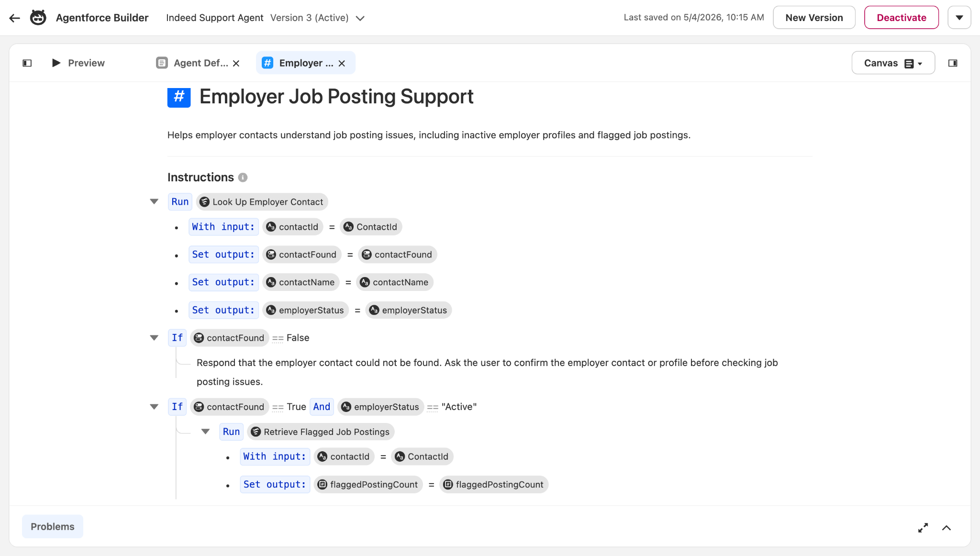Click the "Active" string value

(459, 407)
